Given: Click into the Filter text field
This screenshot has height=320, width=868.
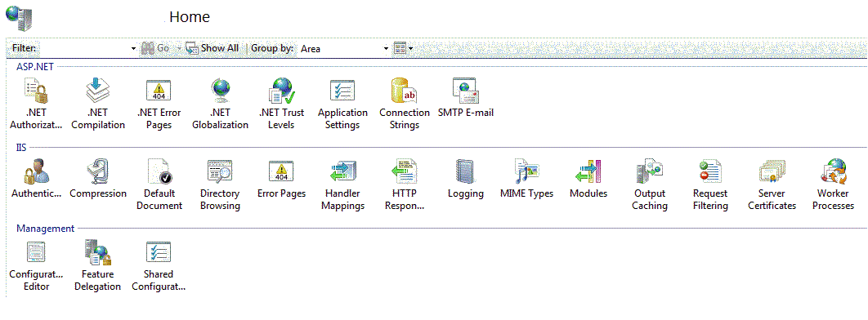Looking at the screenshot, I should pyautogui.click(x=83, y=49).
